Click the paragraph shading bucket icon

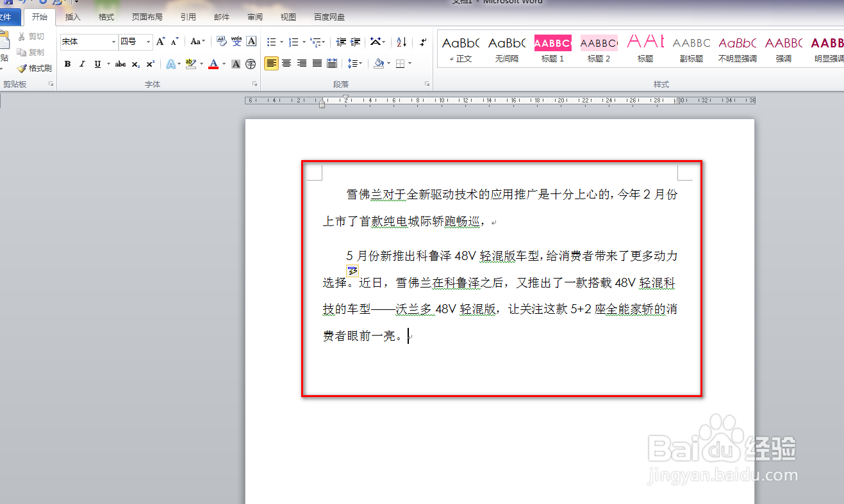[378, 63]
